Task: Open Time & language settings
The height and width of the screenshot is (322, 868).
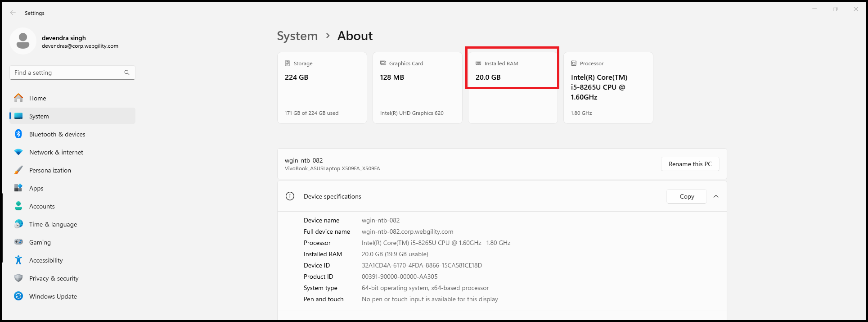Action: tap(53, 224)
